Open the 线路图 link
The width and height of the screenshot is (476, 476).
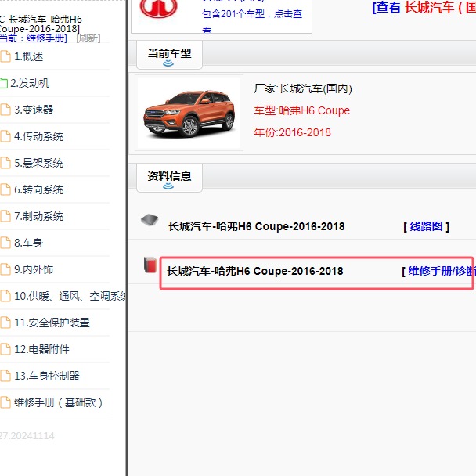(x=426, y=226)
